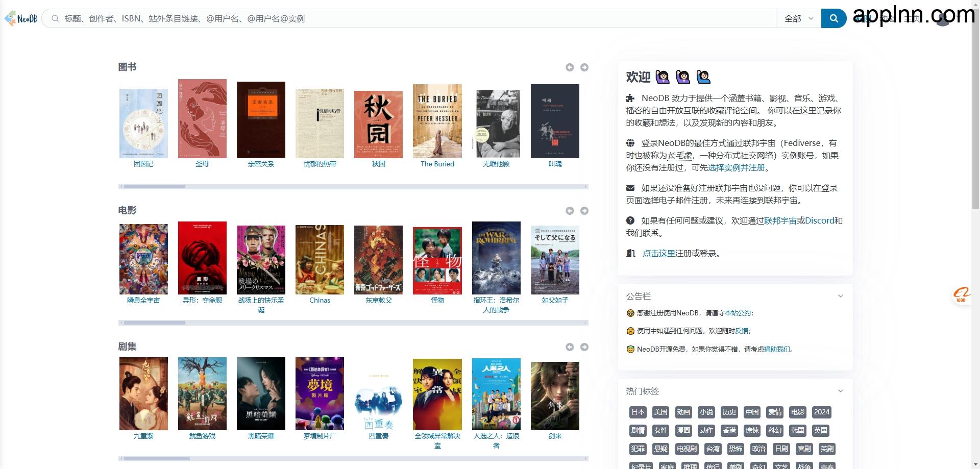The image size is (980, 469).
Task: Click the floating 1688 Alibaba icon
Action: click(961, 294)
